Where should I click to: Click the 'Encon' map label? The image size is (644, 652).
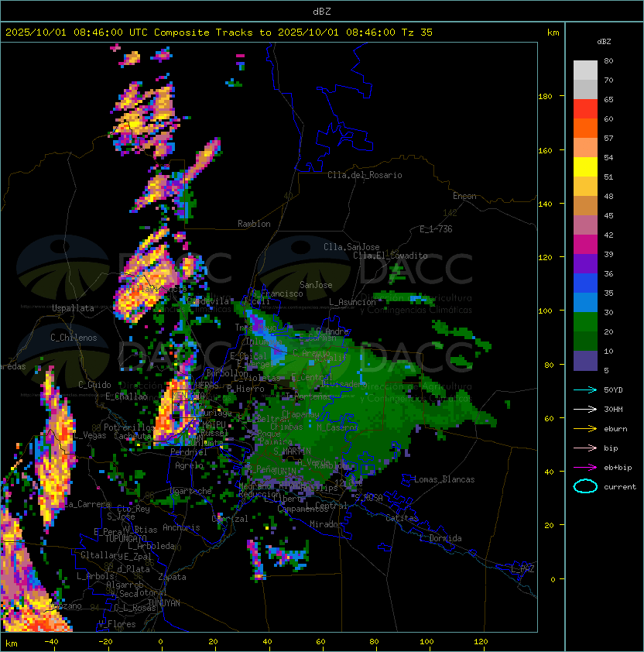pyautogui.click(x=464, y=196)
